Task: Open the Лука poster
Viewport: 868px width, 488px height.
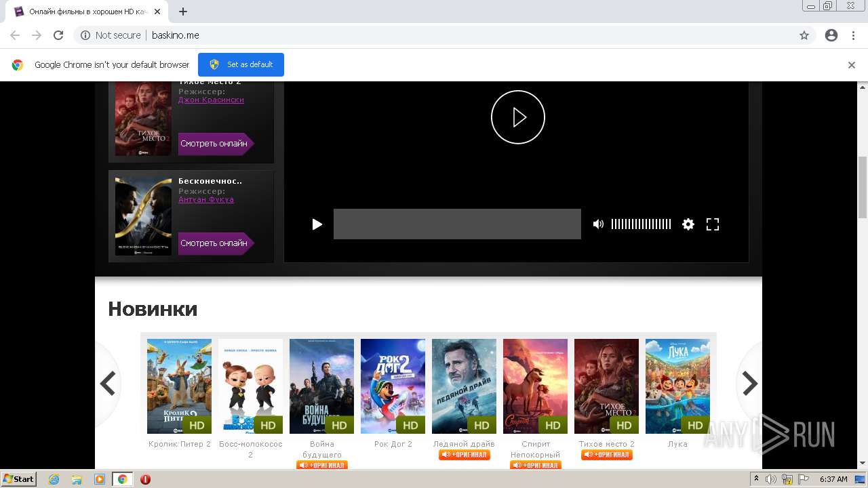Action: pyautogui.click(x=677, y=386)
